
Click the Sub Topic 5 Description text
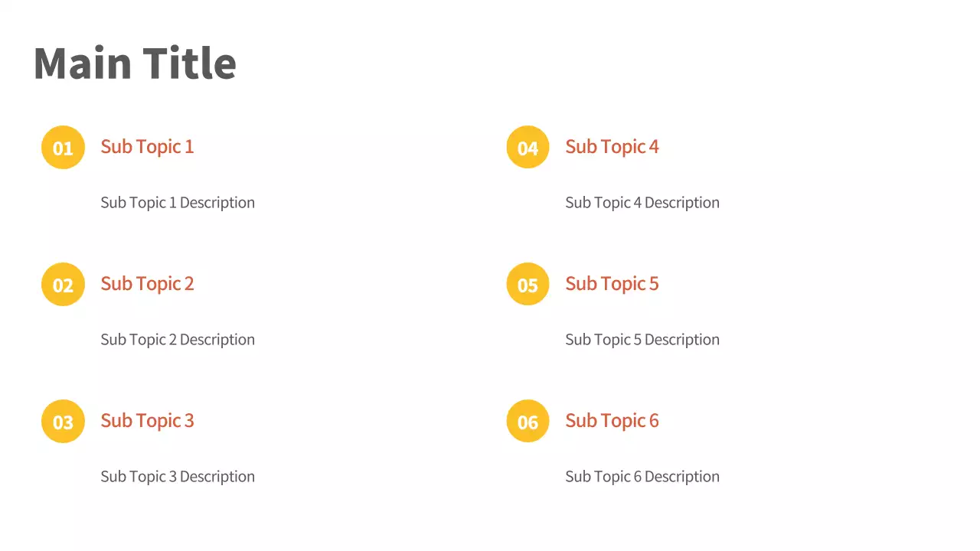(x=642, y=340)
